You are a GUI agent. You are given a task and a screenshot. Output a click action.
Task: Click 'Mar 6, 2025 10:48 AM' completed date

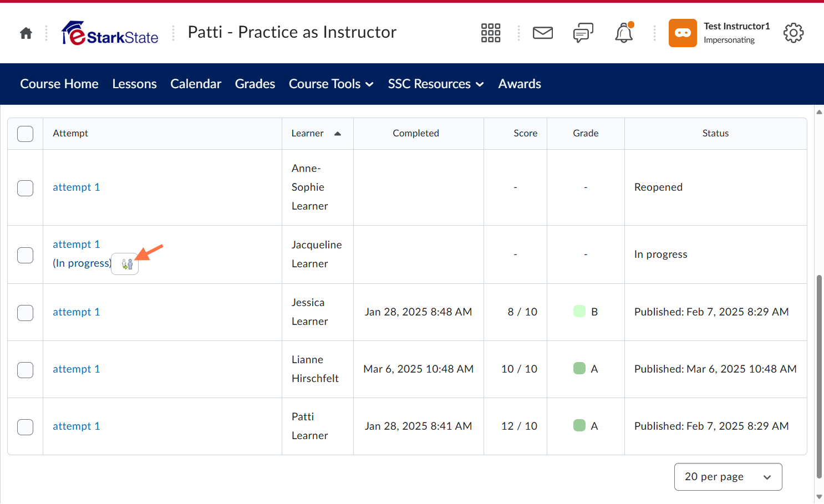419,369
